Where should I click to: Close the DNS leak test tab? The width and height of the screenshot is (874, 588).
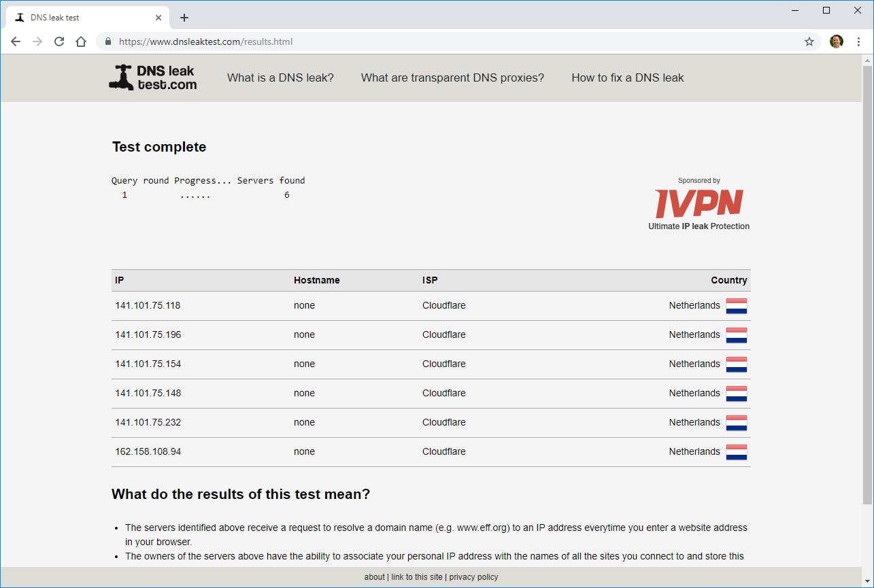pyautogui.click(x=158, y=17)
